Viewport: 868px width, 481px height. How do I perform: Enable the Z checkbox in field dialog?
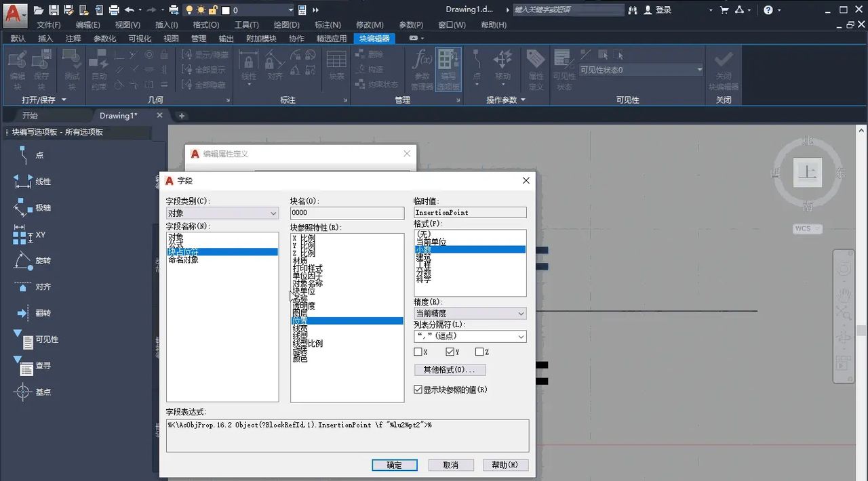pos(479,352)
